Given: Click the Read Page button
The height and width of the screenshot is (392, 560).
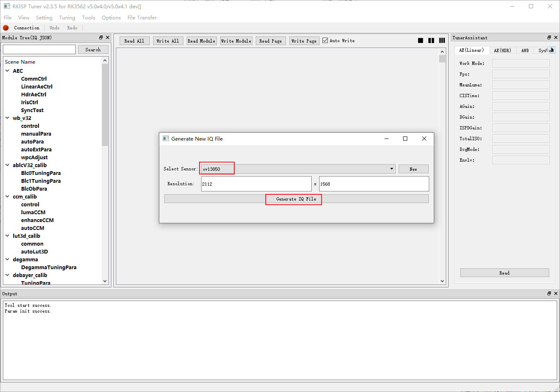Looking at the screenshot, I should [271, 41].
